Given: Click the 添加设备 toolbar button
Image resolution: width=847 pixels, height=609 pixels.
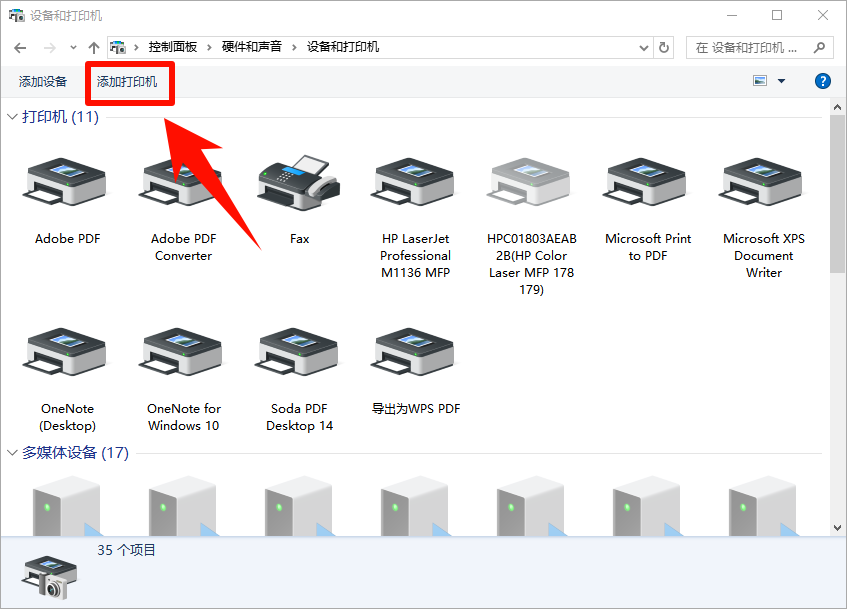Looking at the screenshot, I should click(x=43, y=82).
